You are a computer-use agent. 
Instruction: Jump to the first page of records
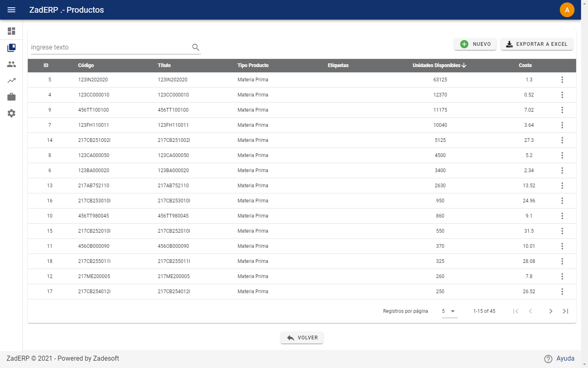516,311
